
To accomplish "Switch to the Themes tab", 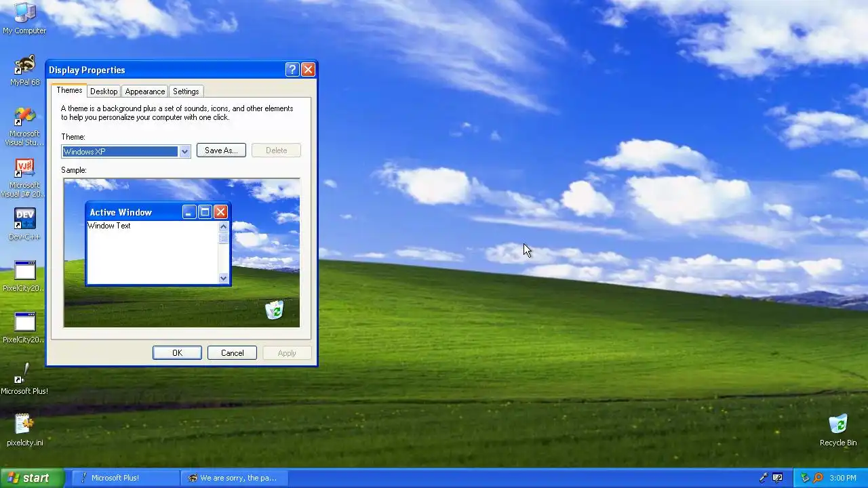I will point(69,90).
